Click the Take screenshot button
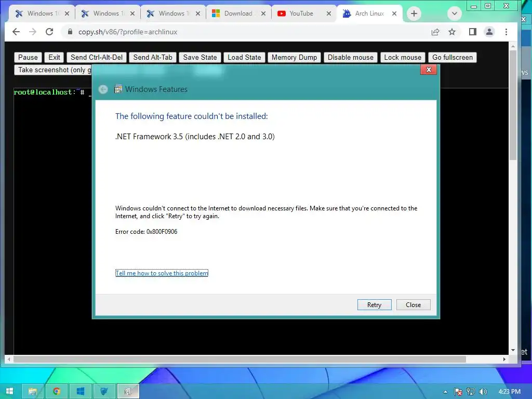Screen dimensions: 532x399 (53, 70)
